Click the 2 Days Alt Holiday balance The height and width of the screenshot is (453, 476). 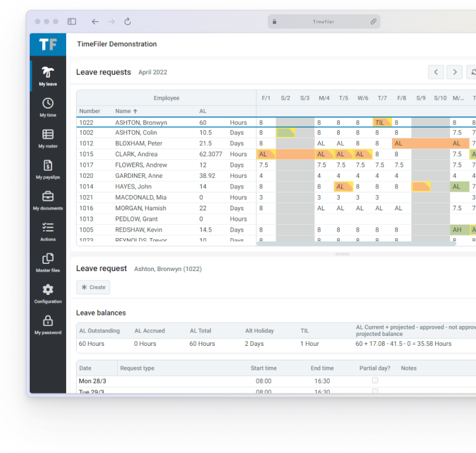point(255,344)
